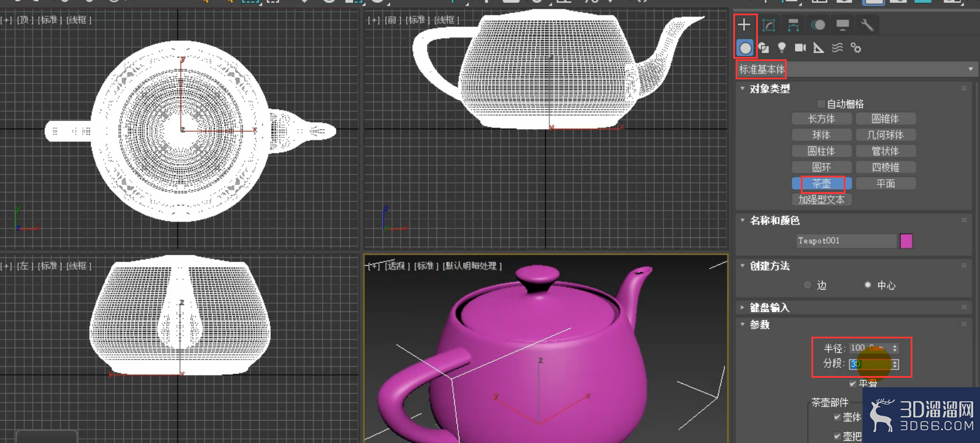Select the 边 creation method radio
The width and height of the screenshot is (980, 443).
pos(808,285)
